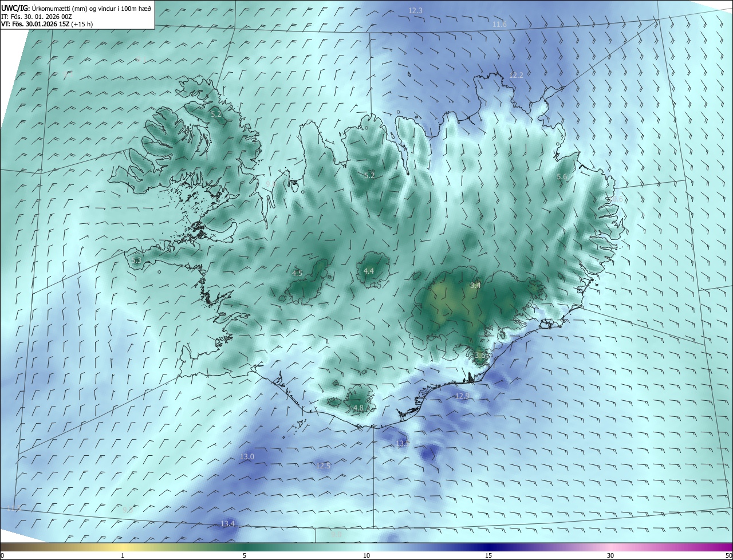Click the 4.4 value on the glacier

tap(368, 271)
